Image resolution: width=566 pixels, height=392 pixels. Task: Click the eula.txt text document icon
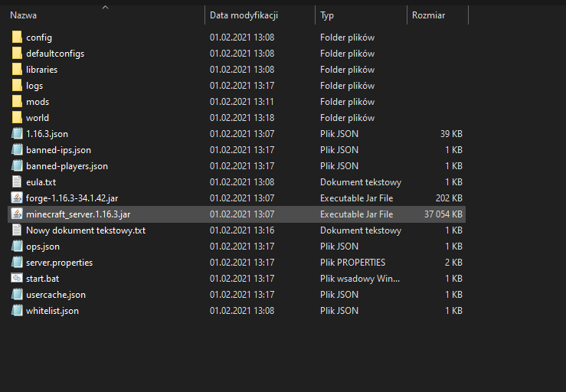pos(17,182)
